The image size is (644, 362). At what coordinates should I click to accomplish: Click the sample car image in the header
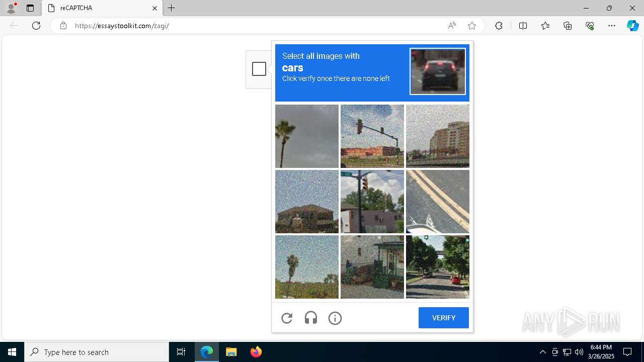pyautogui.click(x=438, y=71)
